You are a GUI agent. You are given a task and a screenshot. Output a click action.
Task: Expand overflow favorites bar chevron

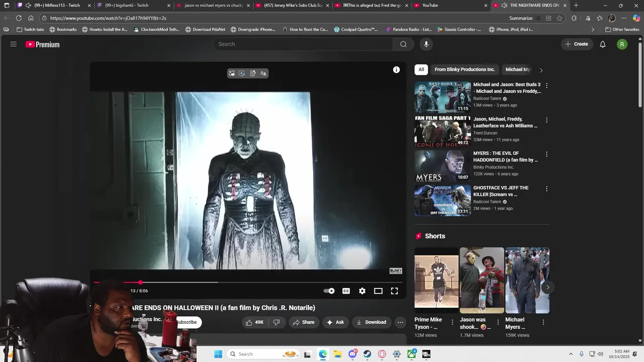point(593,30)
